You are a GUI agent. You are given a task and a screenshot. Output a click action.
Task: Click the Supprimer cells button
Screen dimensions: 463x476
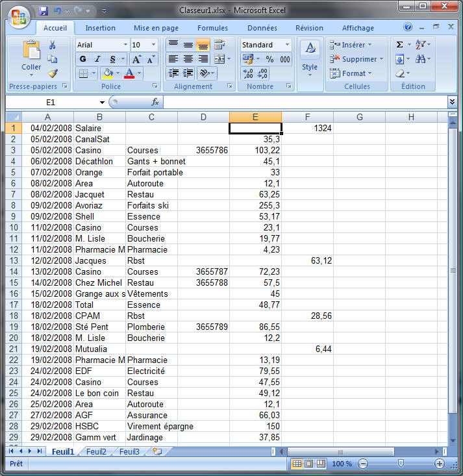pos(356,59)
